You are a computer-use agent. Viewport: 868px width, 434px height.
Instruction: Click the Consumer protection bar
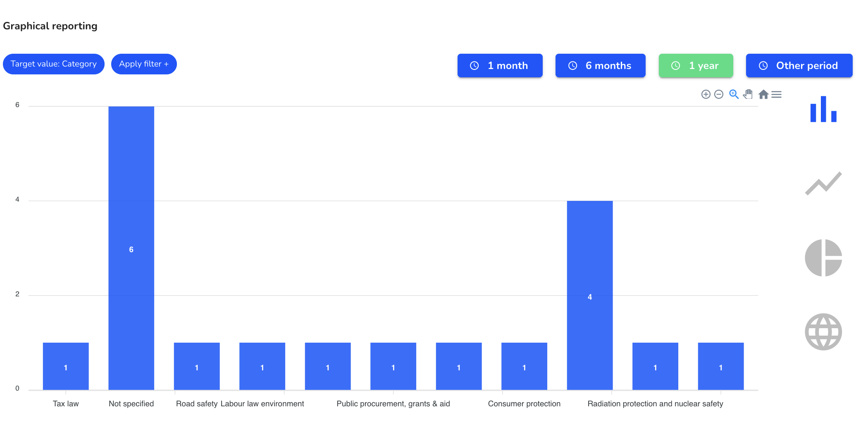(x=524, y=366)
